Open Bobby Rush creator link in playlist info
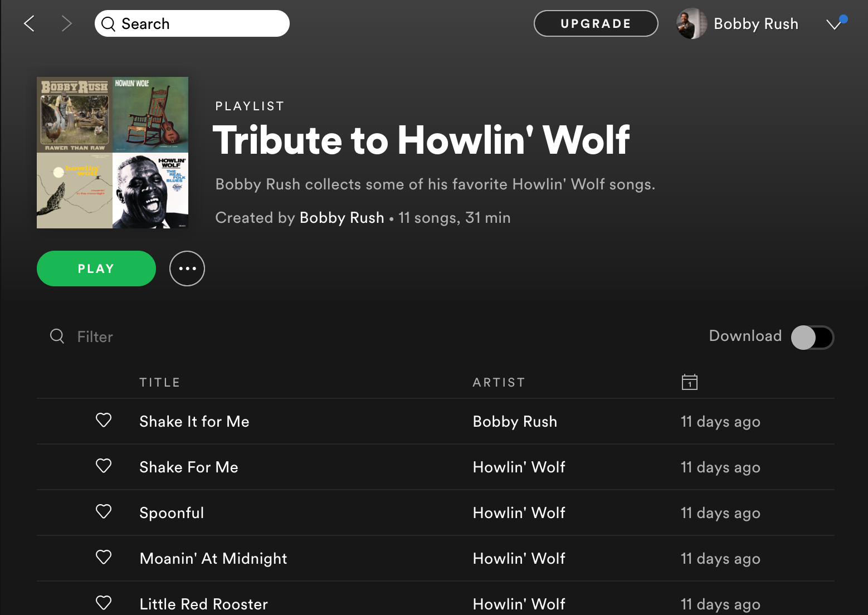The image size is (868, 615). click(x=342, y=218)
